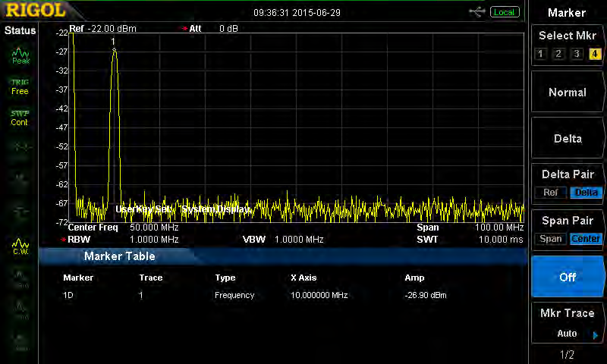Open the Mkr Trace Auto submenu arrow

tap(596, 335)
